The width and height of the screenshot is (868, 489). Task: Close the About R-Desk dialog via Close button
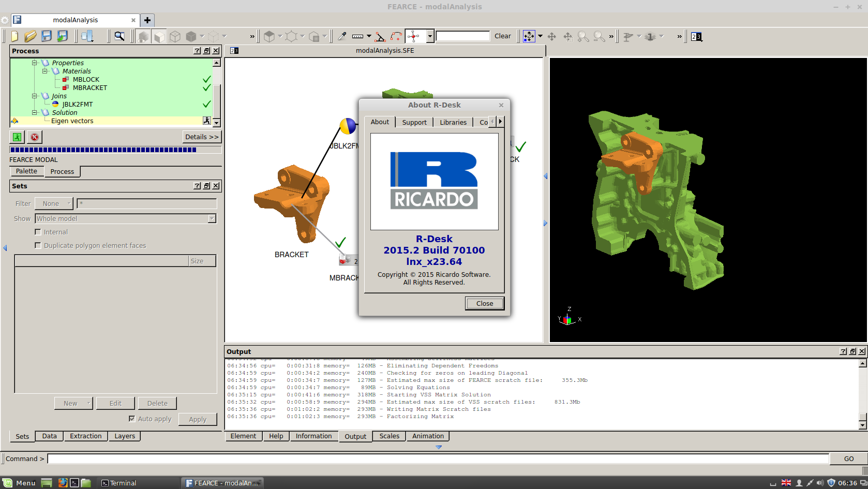[x=485, y=303]
